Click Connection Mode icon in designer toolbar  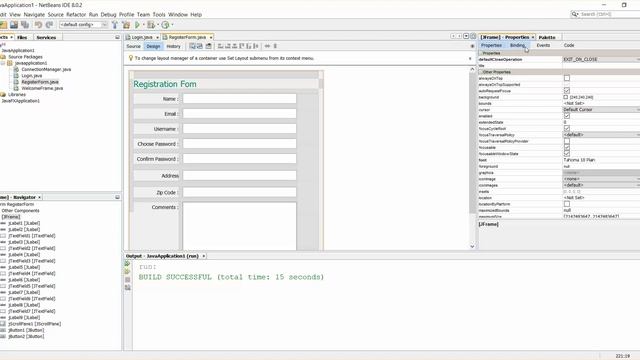point(200,46)
